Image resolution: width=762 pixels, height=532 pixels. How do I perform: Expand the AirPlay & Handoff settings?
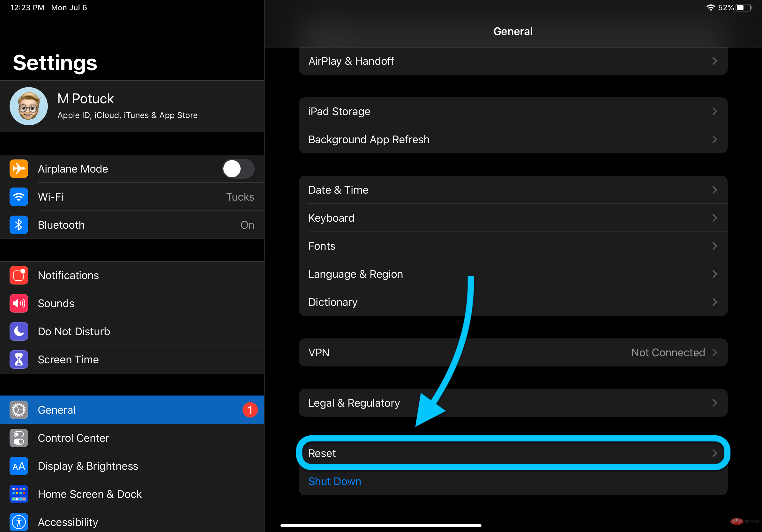(512, 60)
